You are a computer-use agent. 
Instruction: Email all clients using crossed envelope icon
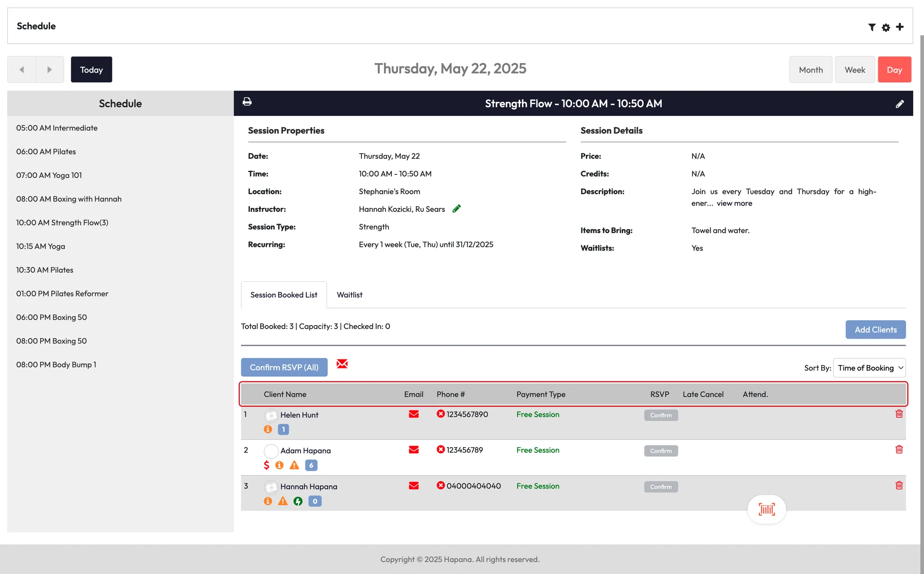click(342, 364)
